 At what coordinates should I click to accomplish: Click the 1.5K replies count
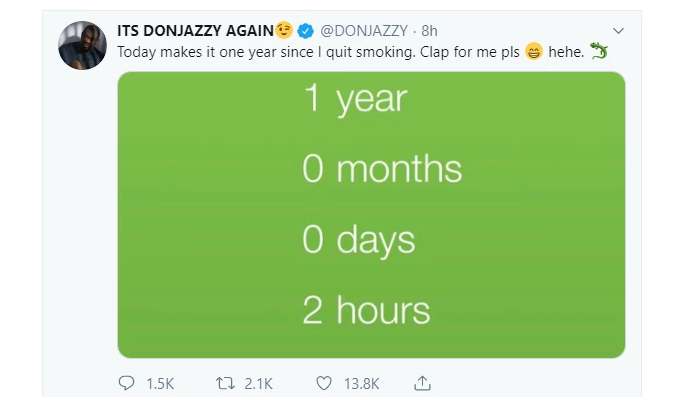[160, 384]
